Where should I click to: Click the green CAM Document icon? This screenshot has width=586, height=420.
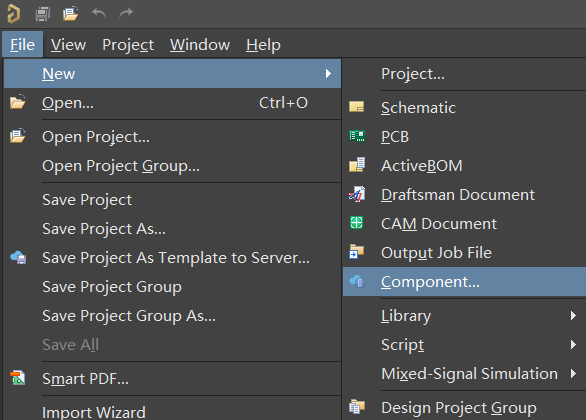(x=357, y=223)
